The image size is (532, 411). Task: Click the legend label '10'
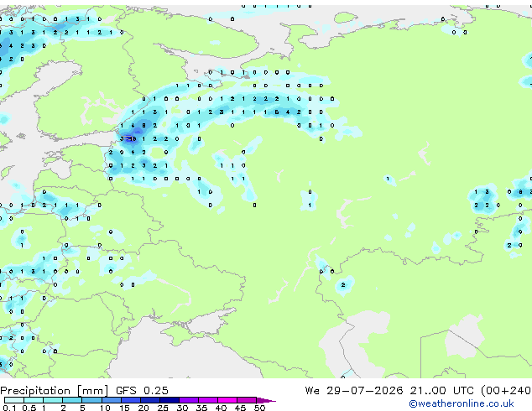105,408
